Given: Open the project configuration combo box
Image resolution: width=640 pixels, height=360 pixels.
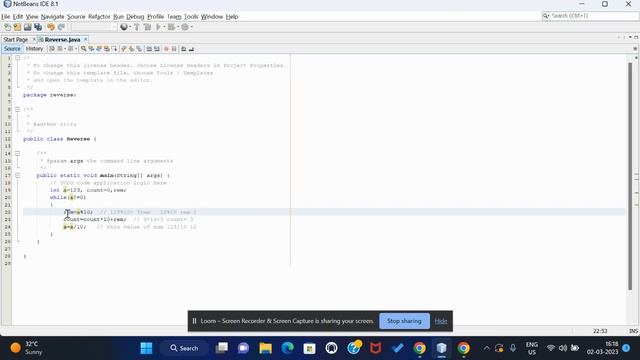Looking at the screenshot, I should (94, 27).
